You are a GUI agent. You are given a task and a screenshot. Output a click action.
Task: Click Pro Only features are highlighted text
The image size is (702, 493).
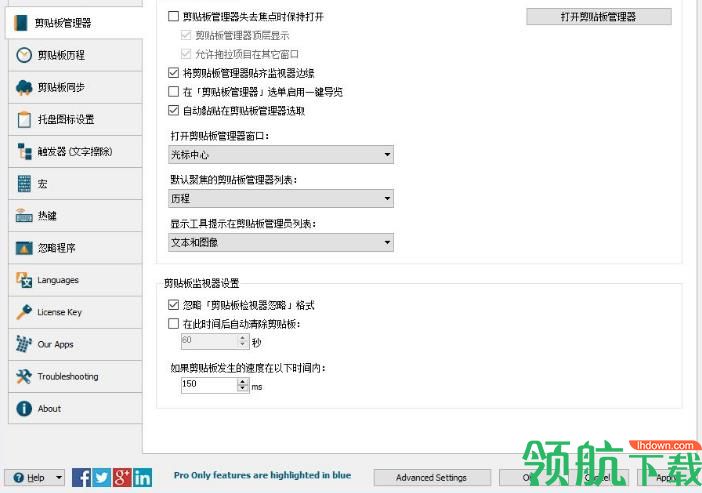[262, 475]
